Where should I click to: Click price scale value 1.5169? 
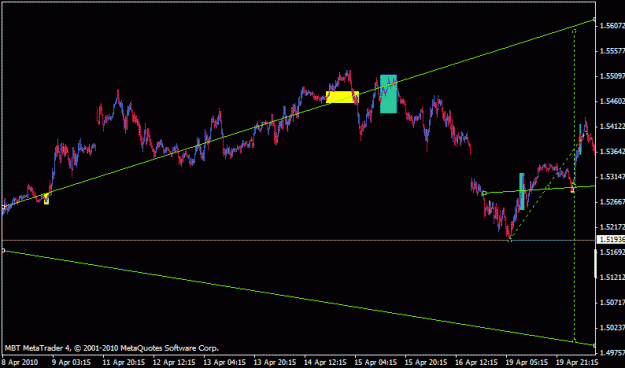pos(612,252)
